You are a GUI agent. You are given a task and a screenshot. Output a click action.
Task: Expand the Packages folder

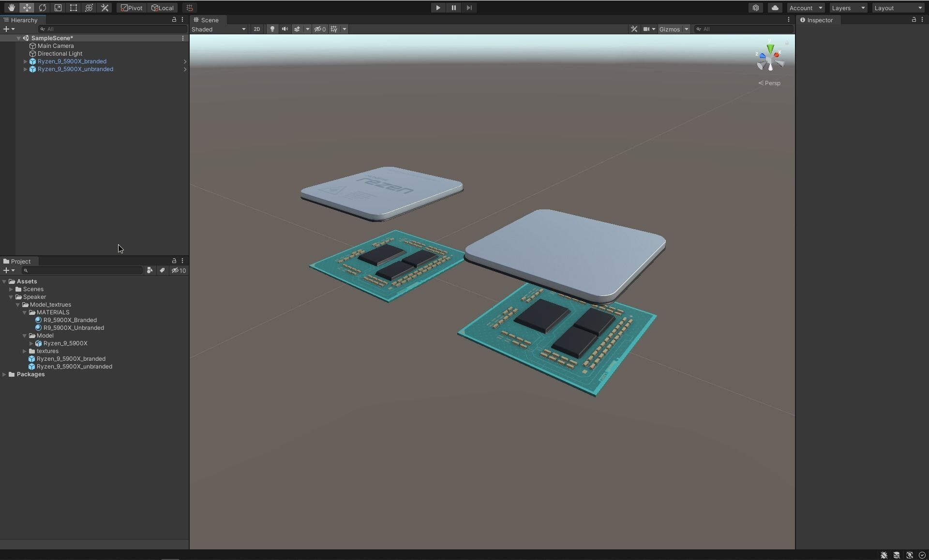tap(4, 374)
